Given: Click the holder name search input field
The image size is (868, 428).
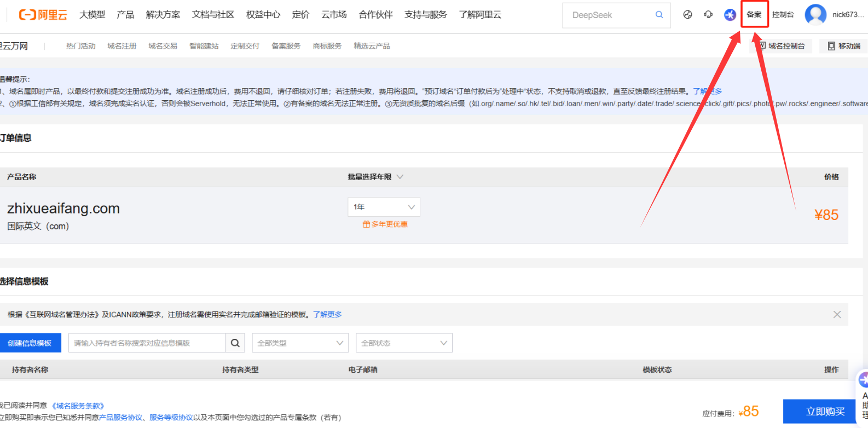Looking at the screenshot, I should click(x=147, y=343).
